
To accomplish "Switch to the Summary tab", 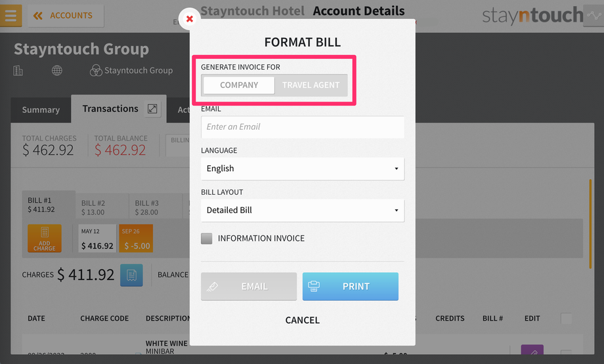I will pyautogui.click(x=41, y=110).
